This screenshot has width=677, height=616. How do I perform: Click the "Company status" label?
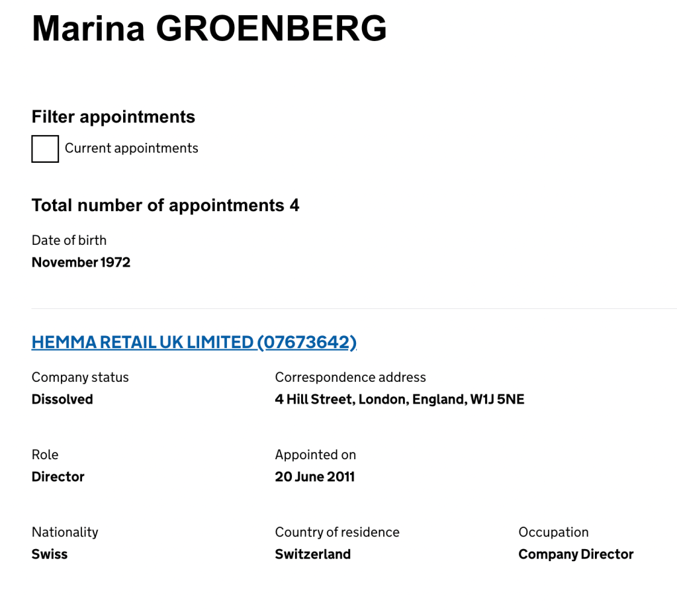tap(80, 377)
